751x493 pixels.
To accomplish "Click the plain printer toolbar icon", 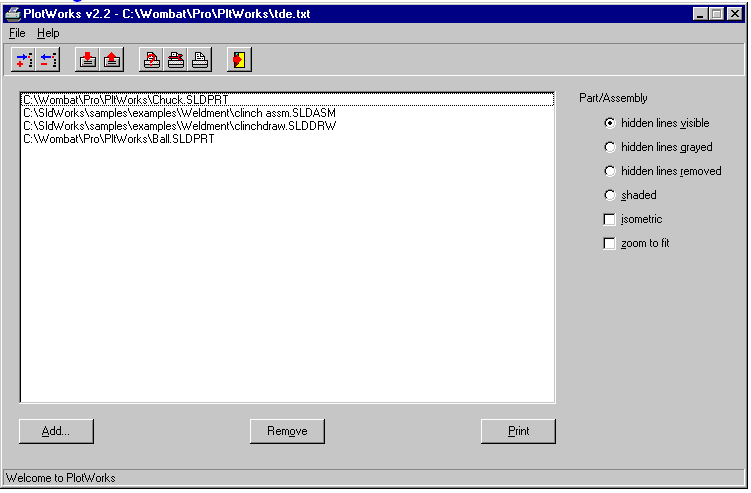I will pyautogui.click(x=200, y=60).
